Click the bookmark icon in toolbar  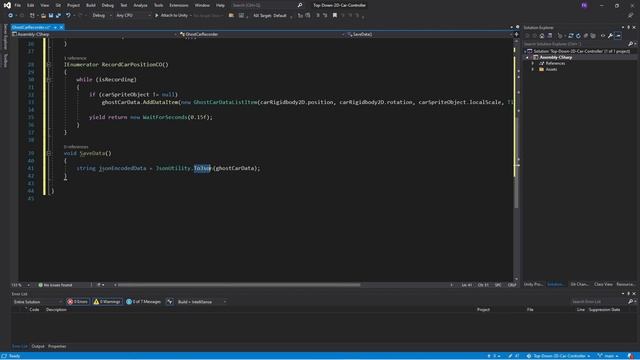(x=335, y=16)
